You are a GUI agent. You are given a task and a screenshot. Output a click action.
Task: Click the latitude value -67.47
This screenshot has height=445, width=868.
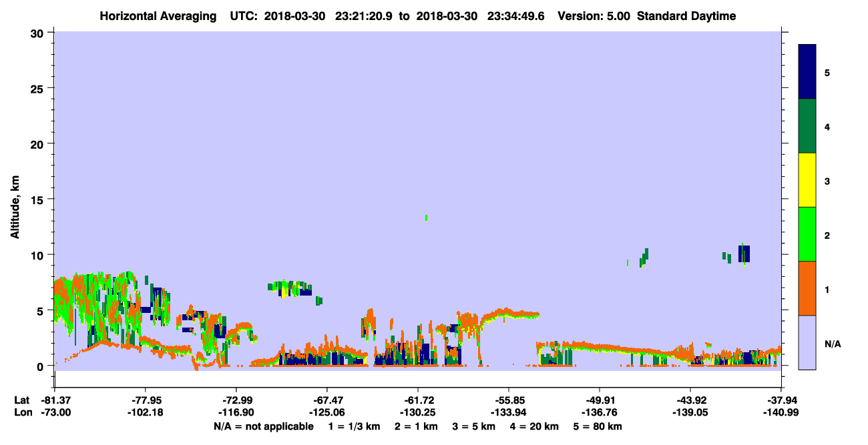(327, 400)
